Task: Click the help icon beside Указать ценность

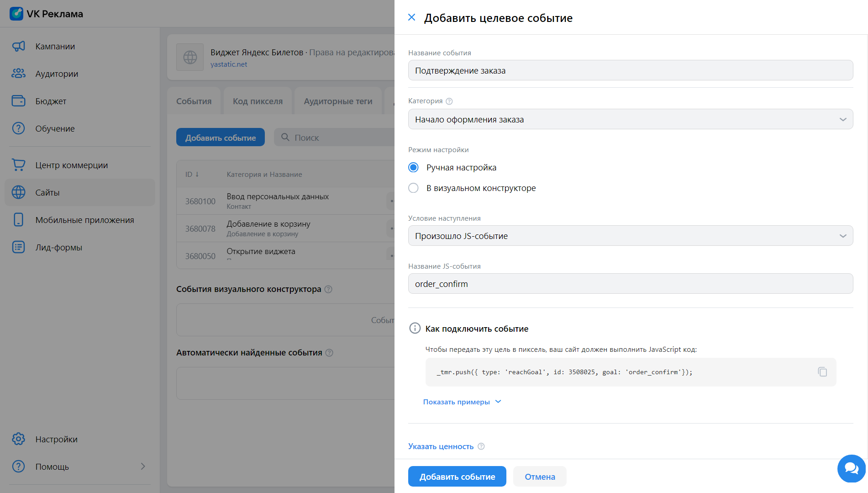Action: [481, 446]
